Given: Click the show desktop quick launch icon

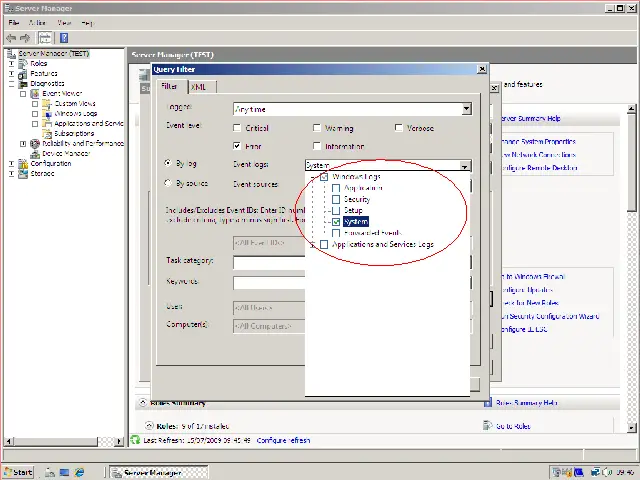Looking at the screenshot, I should (64, 472).
